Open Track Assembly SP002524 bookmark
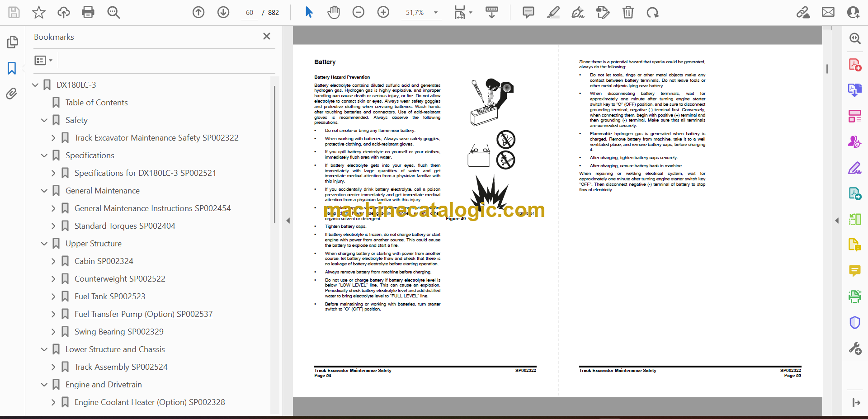This screenshot has width=868, height=419. tap(121, 367)
